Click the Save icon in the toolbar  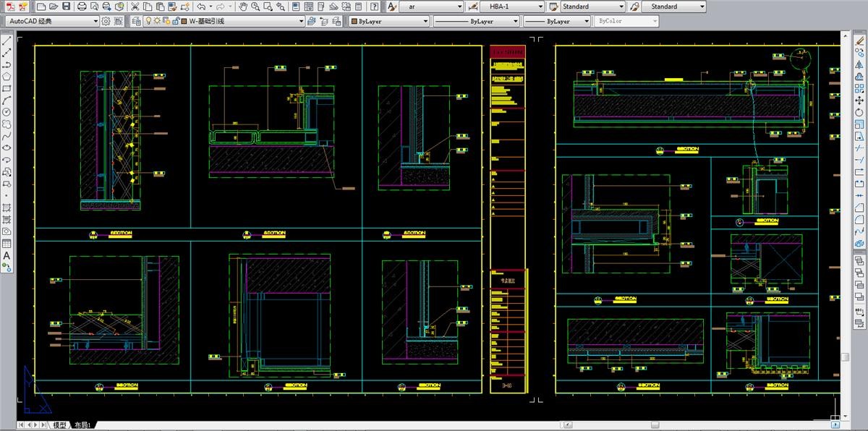point(66,7)
